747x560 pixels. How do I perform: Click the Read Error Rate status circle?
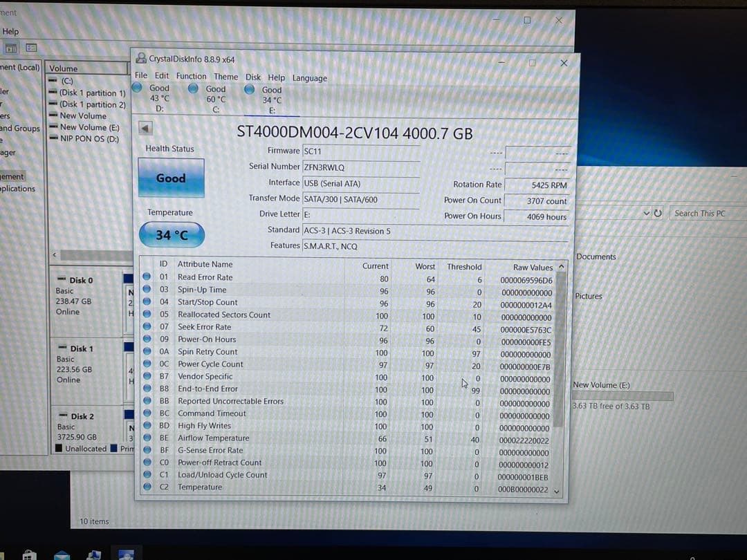pos(147,276)
